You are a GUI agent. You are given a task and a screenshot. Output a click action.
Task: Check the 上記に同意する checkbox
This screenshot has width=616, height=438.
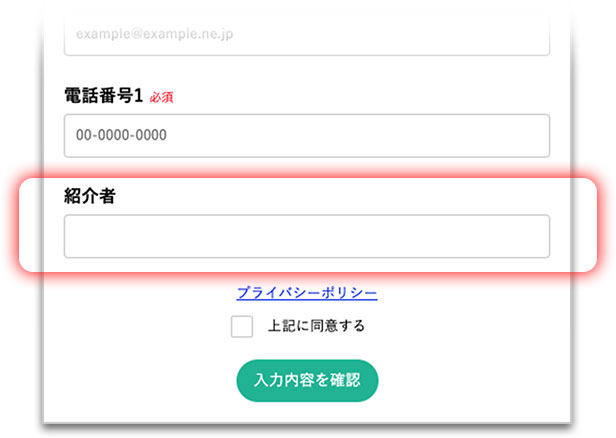(x=242, y=326)
